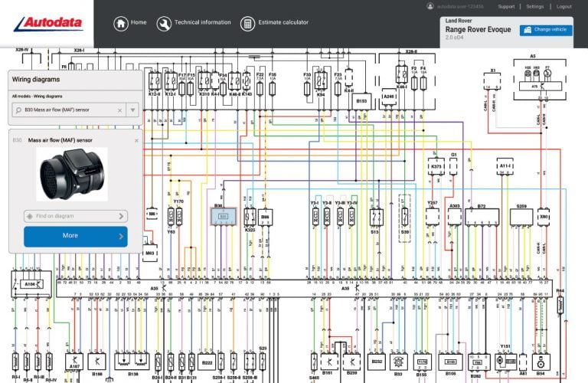The height and width of the screenshot is (383, 588).
Task: Click the Change vehicle button
Action: (x=547, y=29)
